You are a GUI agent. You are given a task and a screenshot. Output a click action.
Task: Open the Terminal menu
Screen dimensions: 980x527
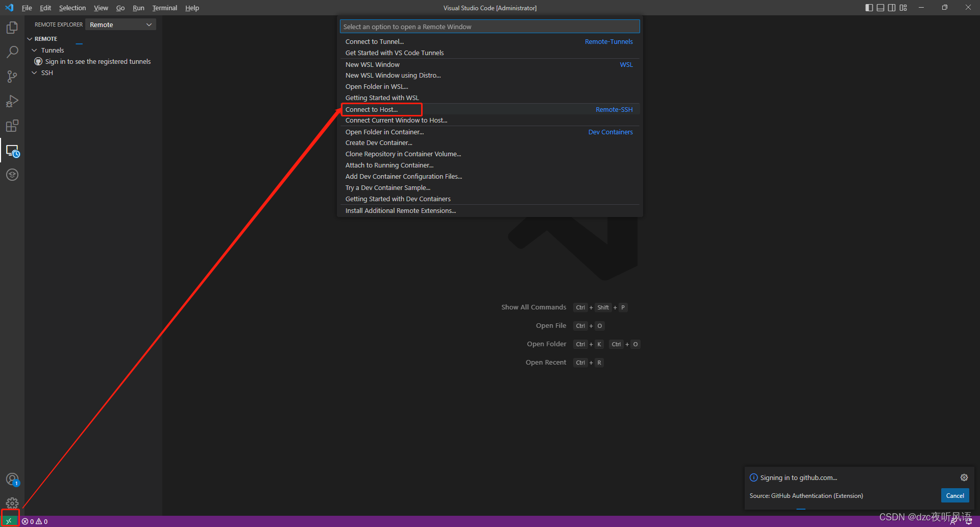tap(164, 8)
